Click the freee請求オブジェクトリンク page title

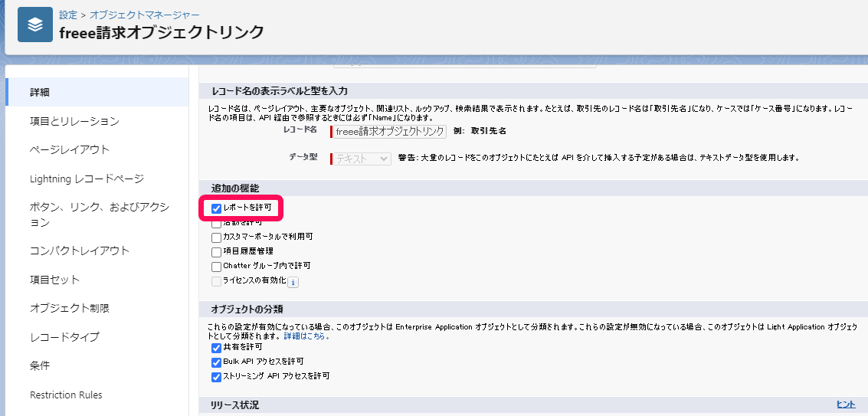[162, 33]
